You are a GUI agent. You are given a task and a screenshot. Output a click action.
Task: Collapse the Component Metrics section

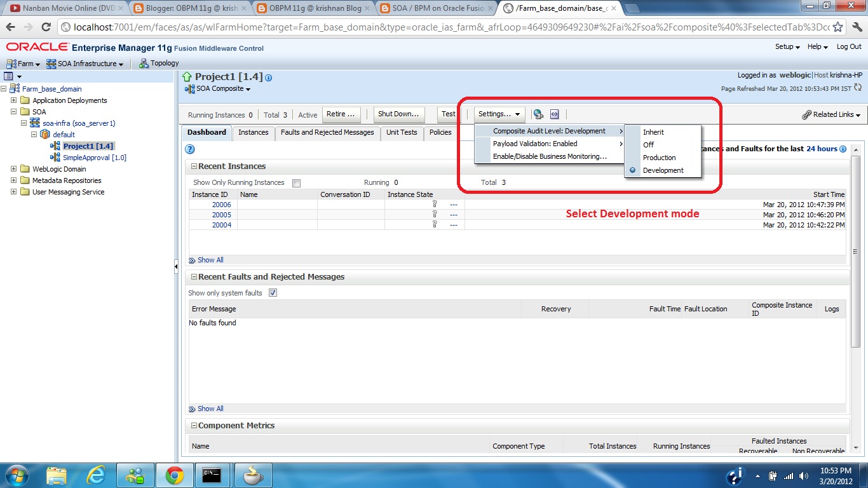click(x=194, y=426)
